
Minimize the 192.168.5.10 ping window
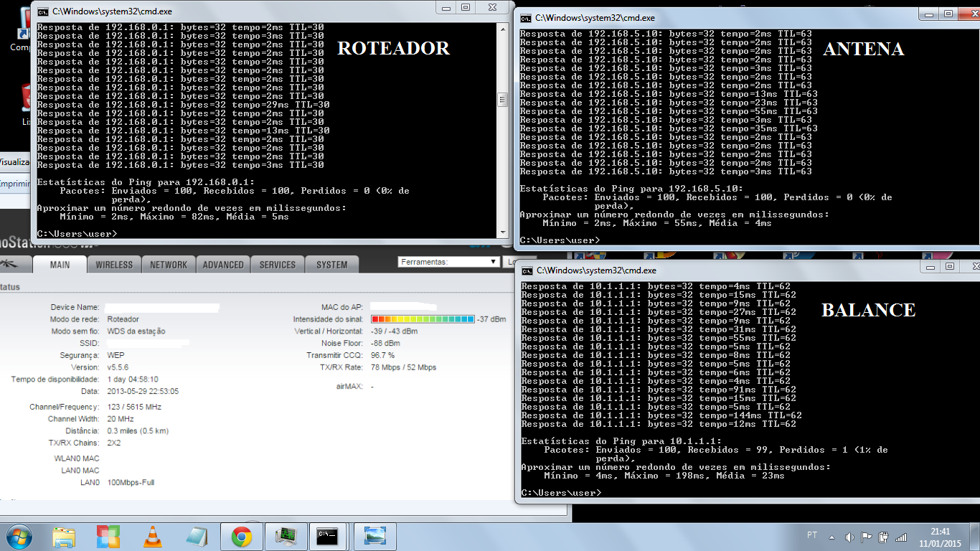(x=928, y=14)
